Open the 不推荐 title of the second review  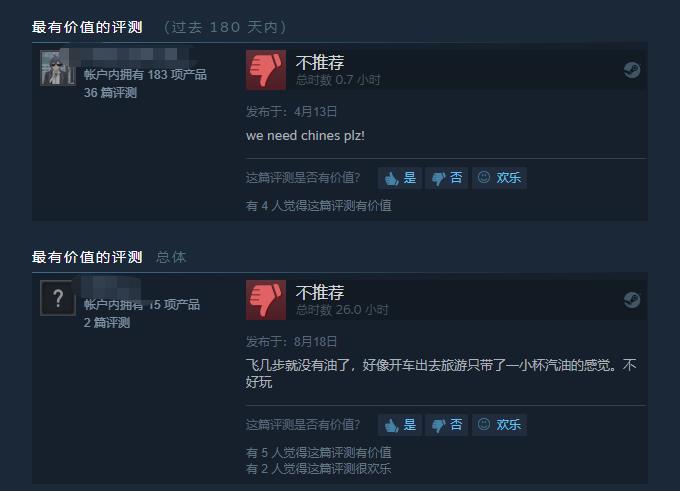click(x=320, y=292)
